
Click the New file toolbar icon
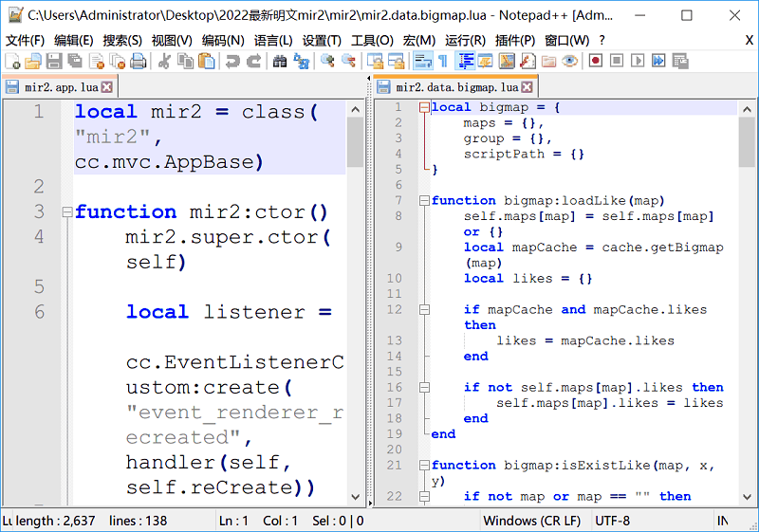coord(11,61)
